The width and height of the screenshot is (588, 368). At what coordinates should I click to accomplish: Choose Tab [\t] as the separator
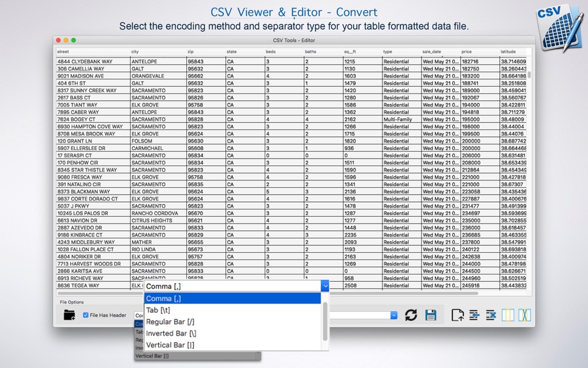click(x=233, y=310)
